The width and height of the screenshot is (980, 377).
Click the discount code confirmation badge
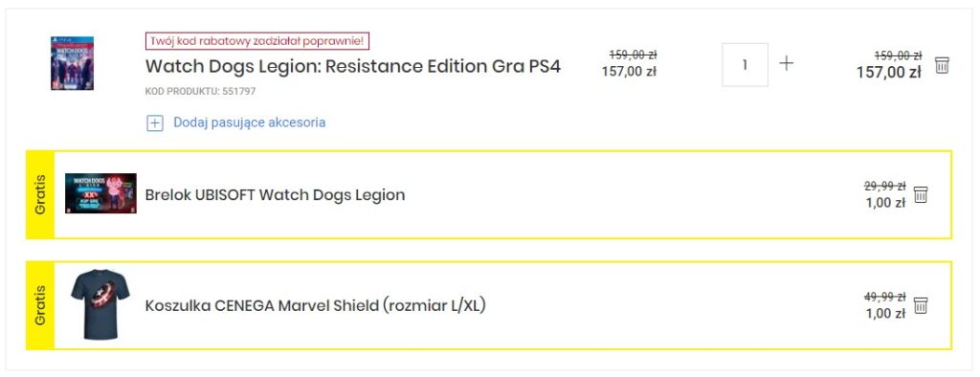click(x=257, y=41)
